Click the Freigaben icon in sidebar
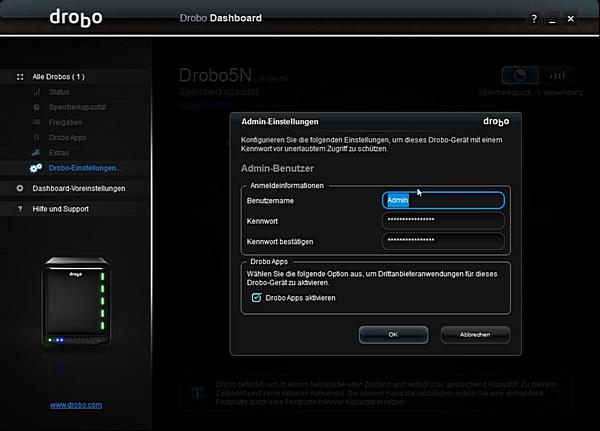600x431 pixels. [36, 122]
